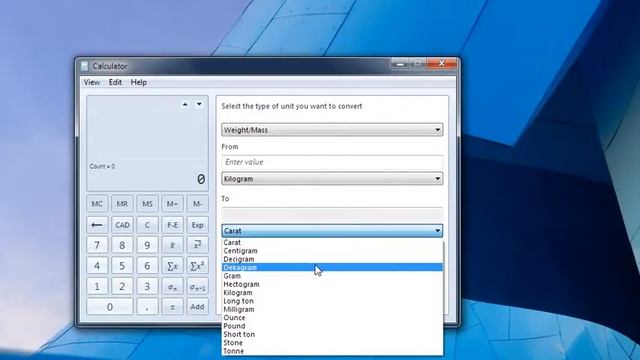Click the digit 2 key
640x360 pixels.
(122, 286)
